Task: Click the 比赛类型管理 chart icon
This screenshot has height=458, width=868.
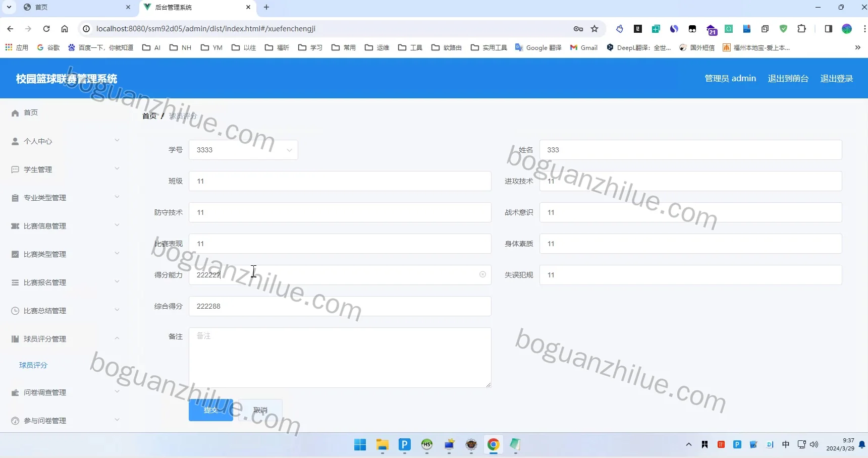Action: 15,255
